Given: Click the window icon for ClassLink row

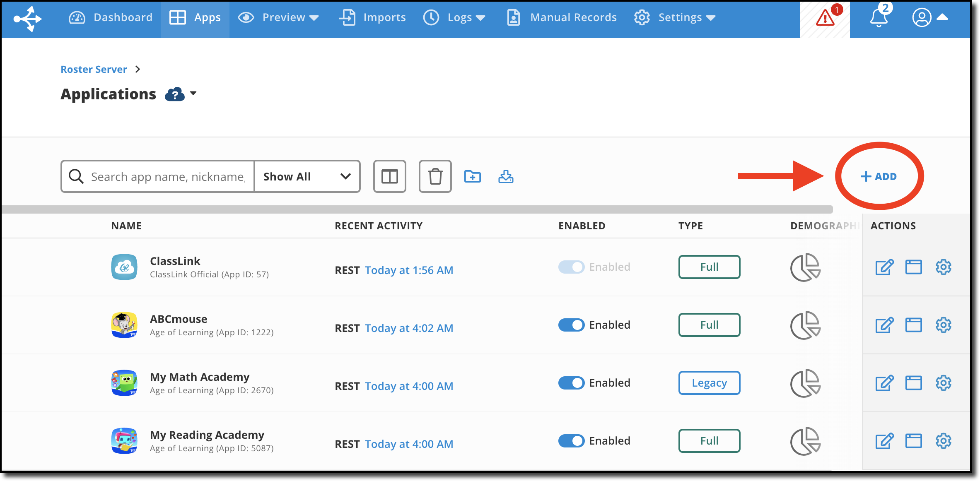Looking at the screenshot, I should coord(913,267).
